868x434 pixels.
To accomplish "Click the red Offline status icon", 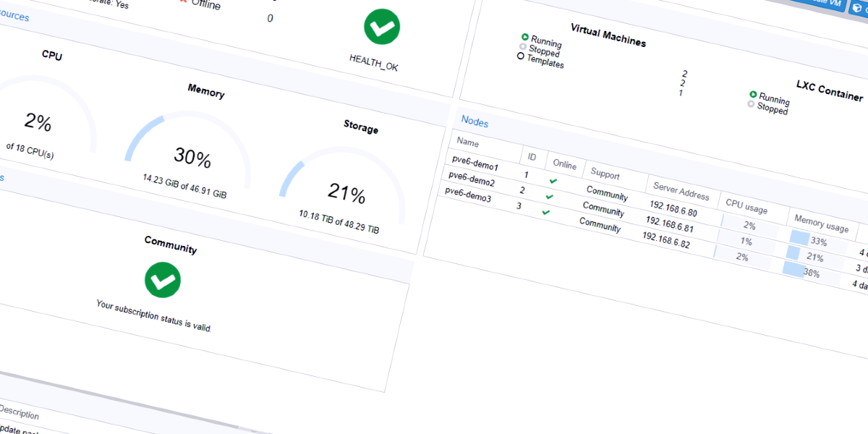I will 183,1.
